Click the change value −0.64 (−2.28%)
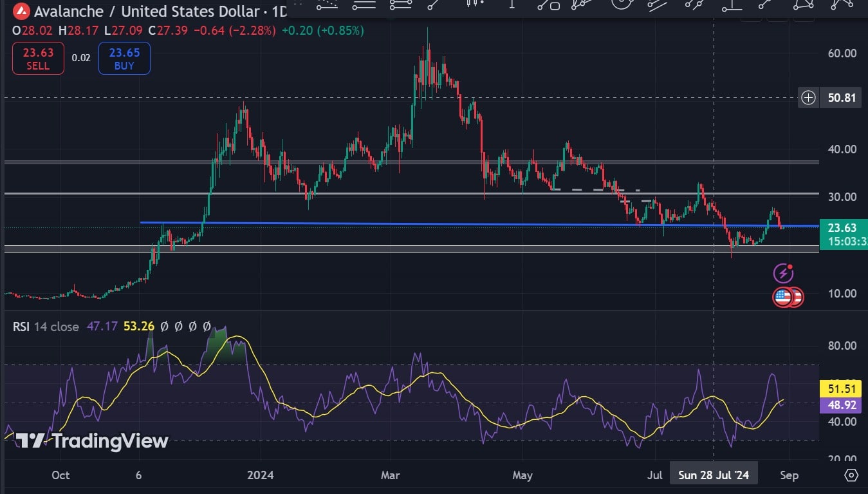868x494 pixels. [234, 31]
